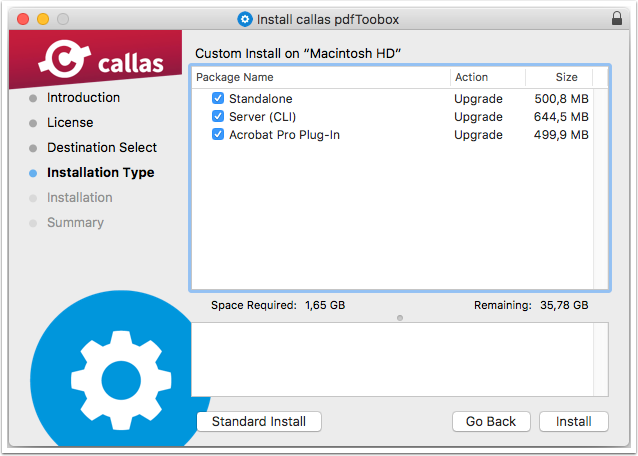This screenshot has height=456, width=638.
Task: Go back to the previous installer step
Action: tap(491, 421)
